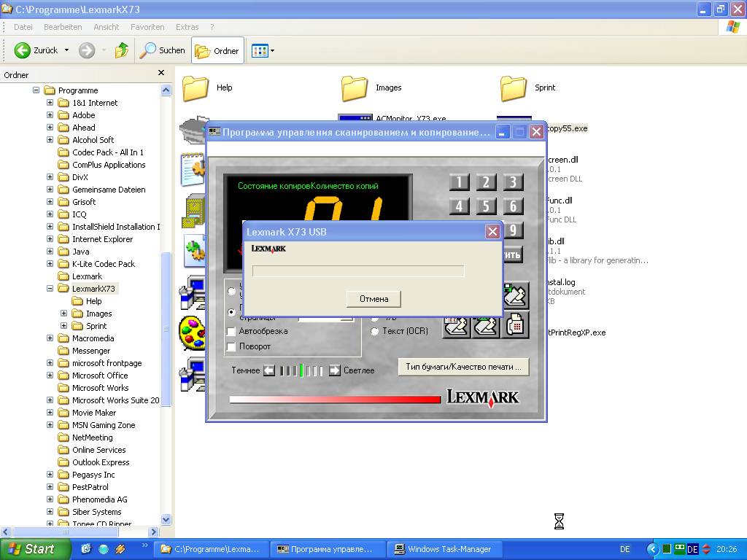747x560 pixels.
Task: Close the Ordner folders pane
Action: point(161,72)
